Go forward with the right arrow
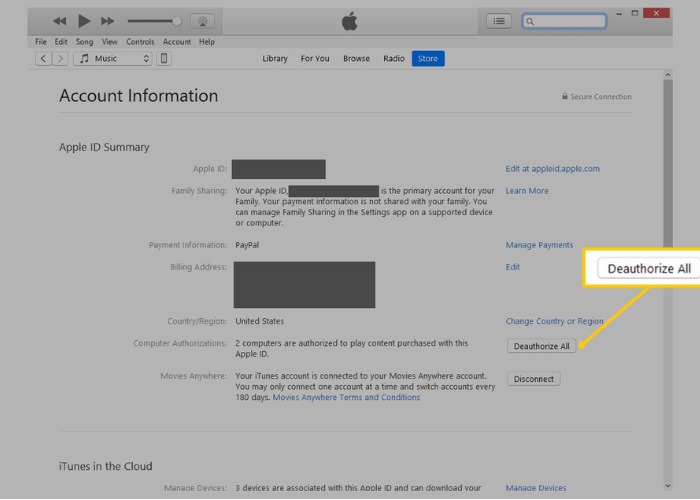Screen dimensions: 700x500 click(x=60, y=58)
